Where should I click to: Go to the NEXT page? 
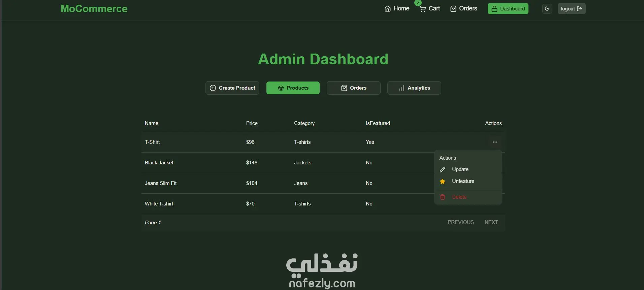coord(491,222)
